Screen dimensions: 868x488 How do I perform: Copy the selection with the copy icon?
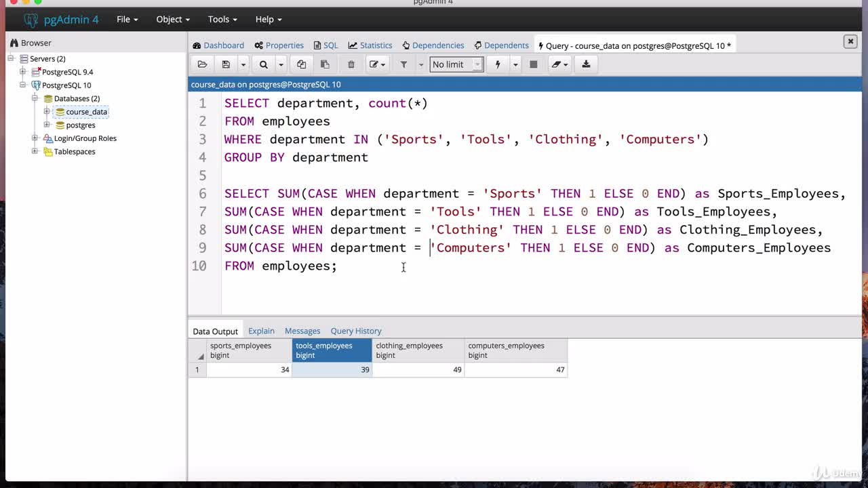301,64
